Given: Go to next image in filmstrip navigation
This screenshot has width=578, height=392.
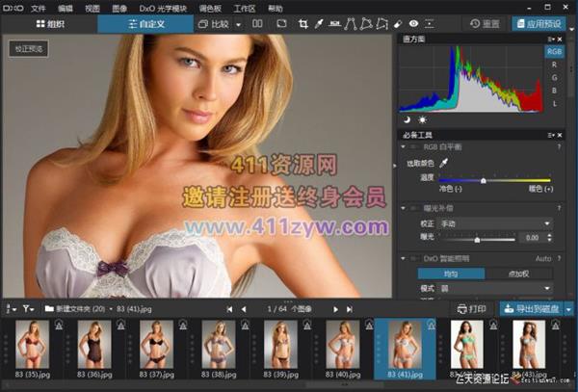Looking at the screenshot, I should pyautogui.click(x=336, y=308).
